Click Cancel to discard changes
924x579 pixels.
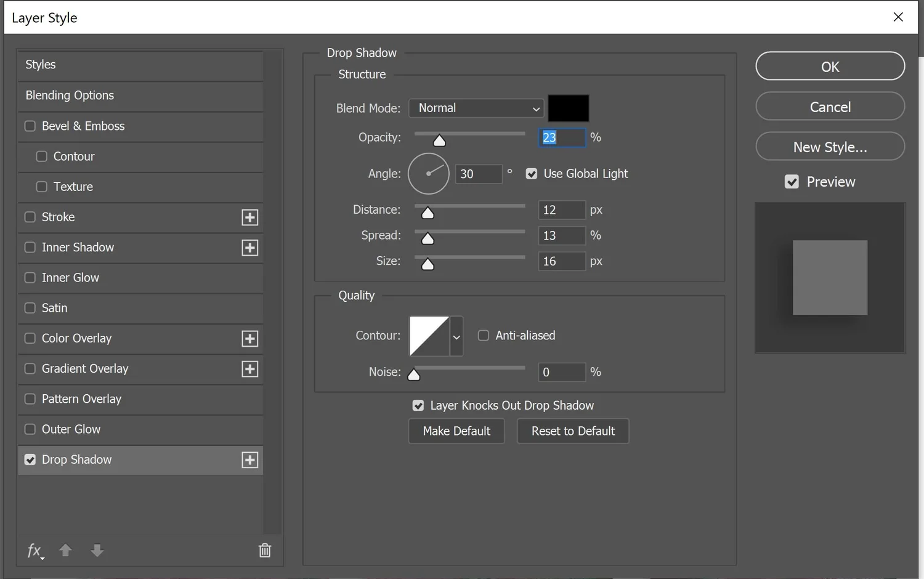[830, 107]
